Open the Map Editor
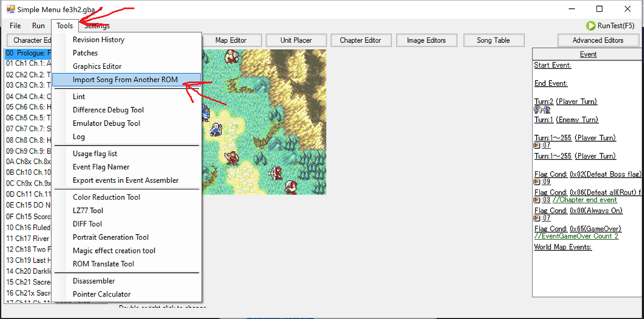Image resolution: width=644 pixels, height=319 pixels. click(232, 40)
